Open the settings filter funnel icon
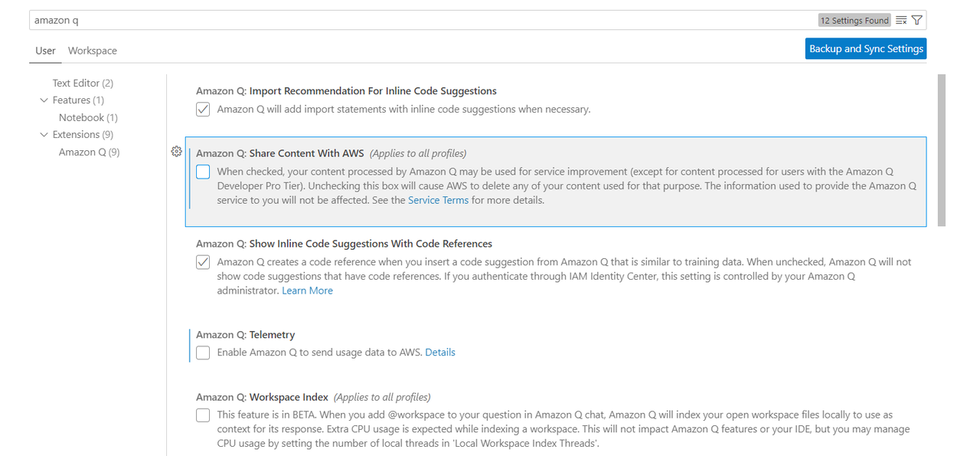 pyautogui.click(x=916, y=20)
